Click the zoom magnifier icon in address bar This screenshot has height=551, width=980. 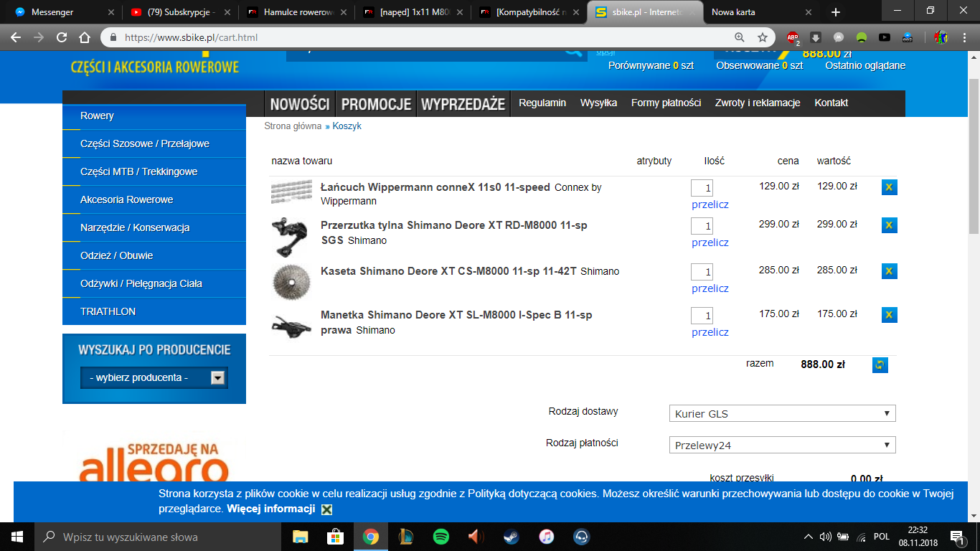(740, 37)
